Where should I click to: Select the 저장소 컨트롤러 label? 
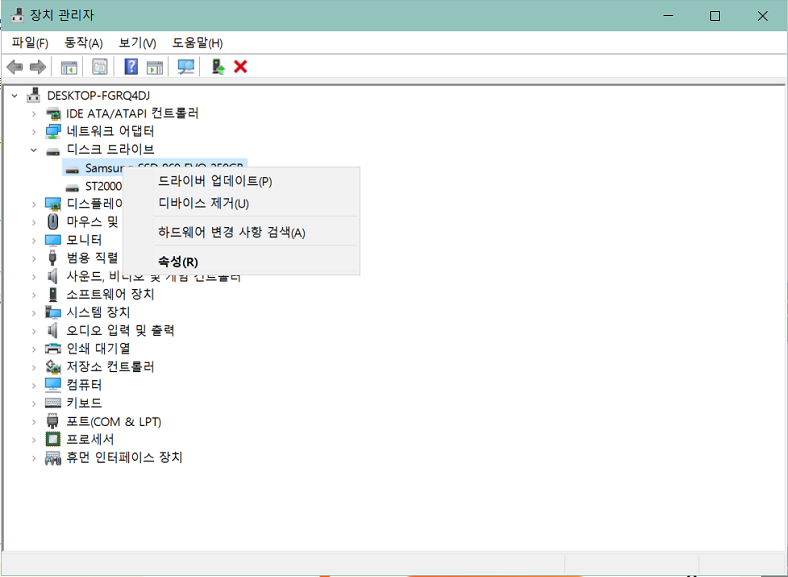(x=111, y=367)
